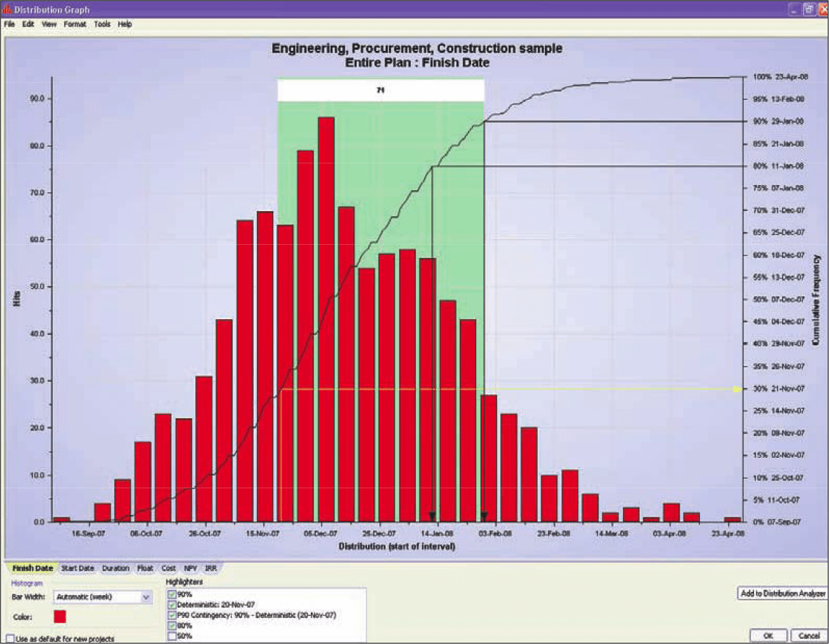Switch to the Start Date tab
829x644 pixels.
pyautogui.click(x=78, y=568)
